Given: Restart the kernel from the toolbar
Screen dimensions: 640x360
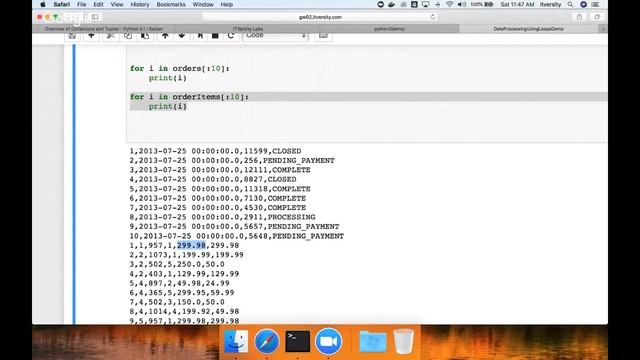Looking at the screenshot, I should (231, 36).
